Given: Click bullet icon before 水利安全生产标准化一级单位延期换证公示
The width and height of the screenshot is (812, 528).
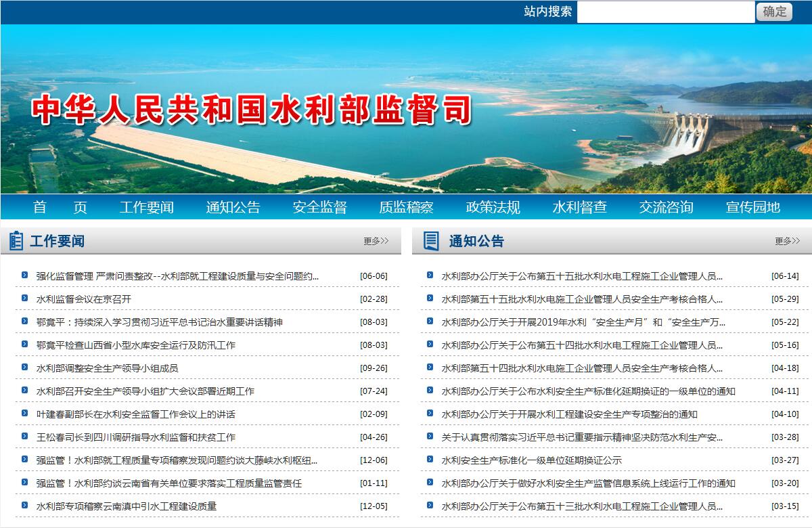Looking at the screenshot, I should [430, 460].
